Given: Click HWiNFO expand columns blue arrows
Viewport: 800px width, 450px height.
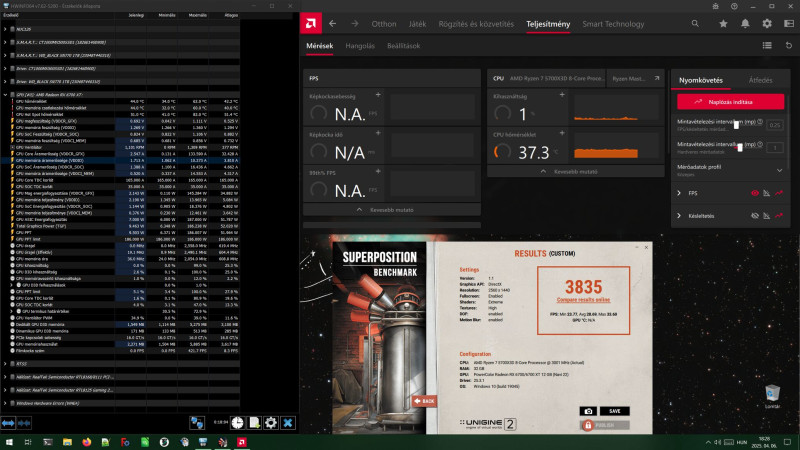Looking at the screenshot, I should [x=8, y=423].
